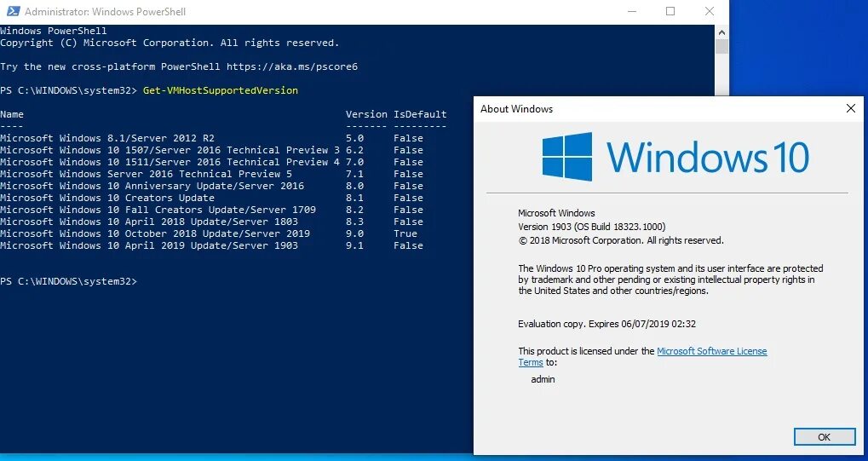Click the https://aka.ms/pscore6 URL text
This screenshot has height=461, width=868.
292,66
